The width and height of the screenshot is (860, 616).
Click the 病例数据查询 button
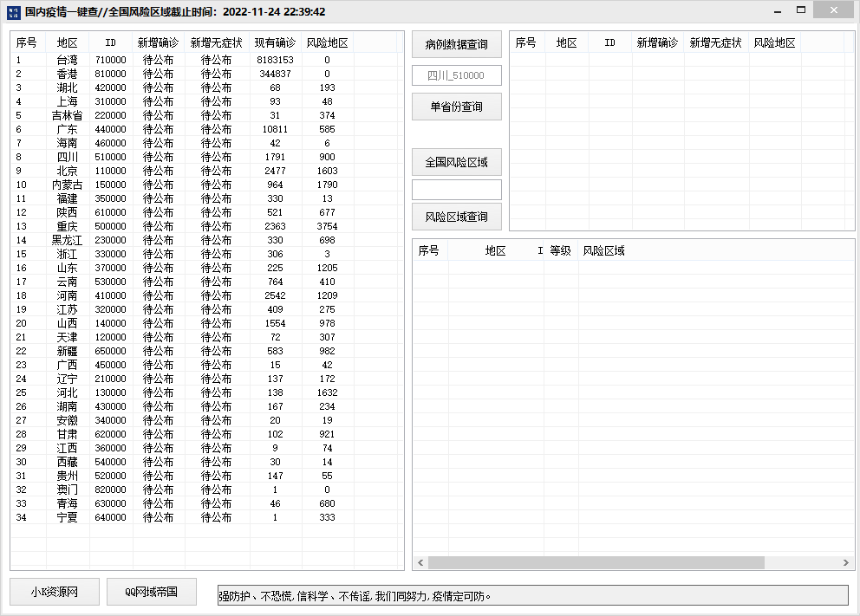[456, 45]
